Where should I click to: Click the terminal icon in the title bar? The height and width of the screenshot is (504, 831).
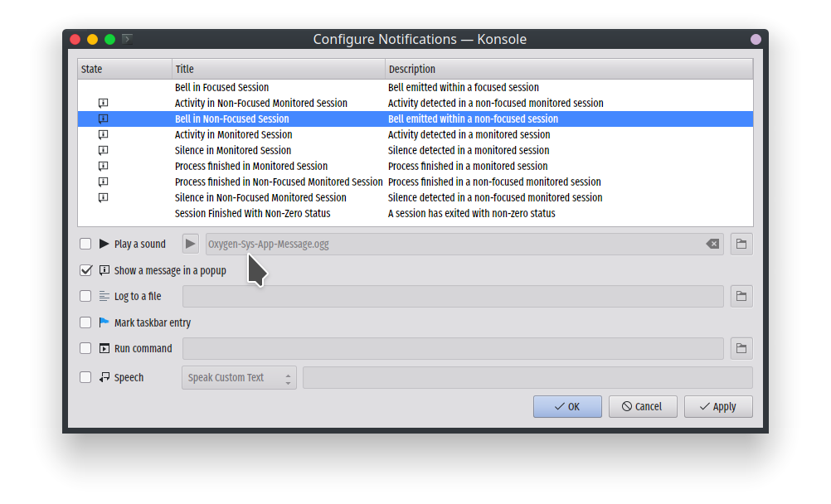(x=127, y=39)
